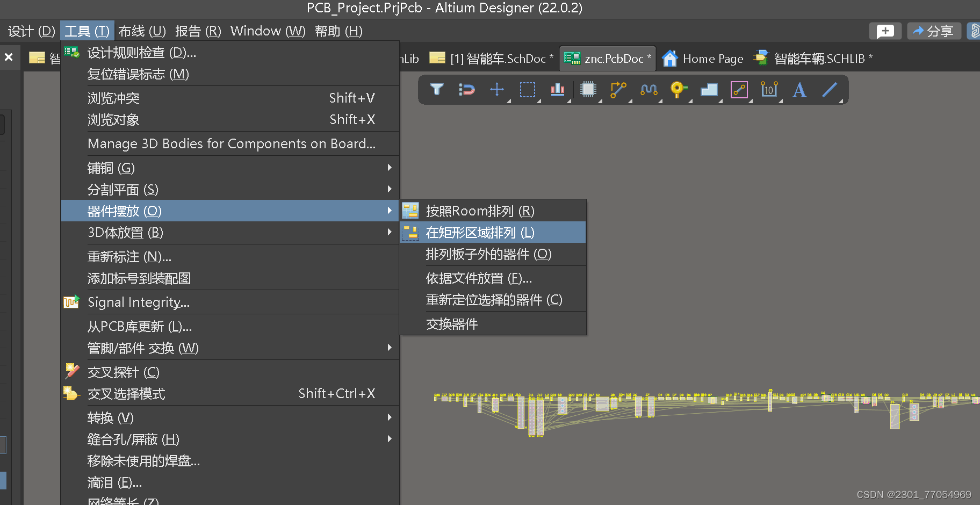Open the 报告 (R) menu
The height and width of the screenshot is (505, 980).
coord(198,31)
